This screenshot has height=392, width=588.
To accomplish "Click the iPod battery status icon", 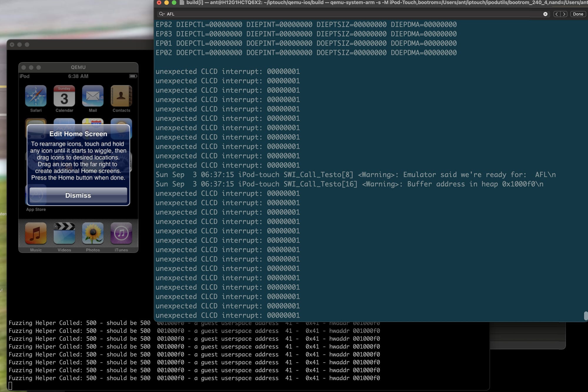I will pos(133,76).
